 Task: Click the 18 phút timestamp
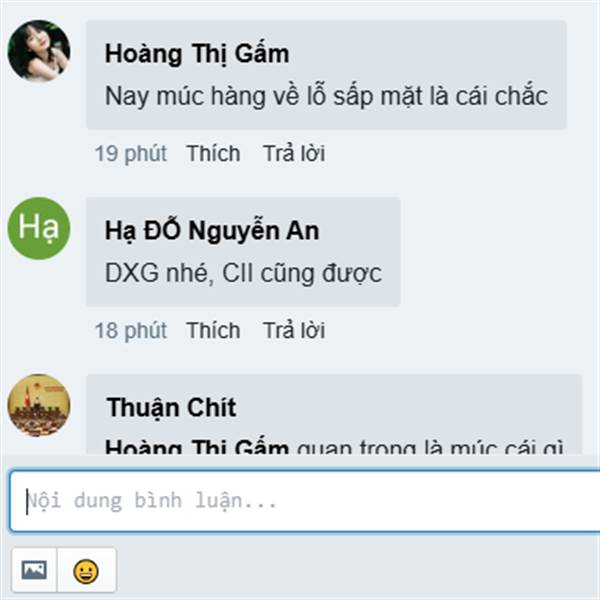point(130,331)
